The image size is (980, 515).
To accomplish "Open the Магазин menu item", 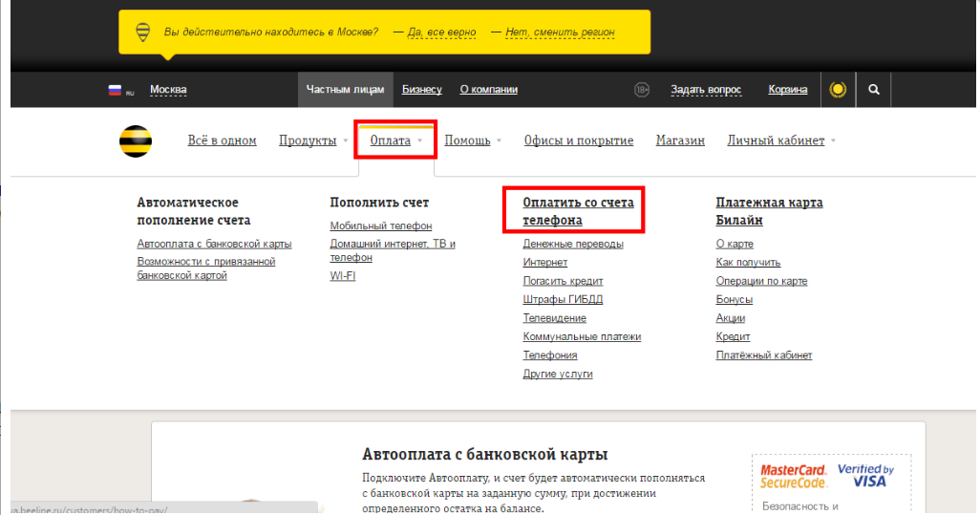I will [680, 140].
